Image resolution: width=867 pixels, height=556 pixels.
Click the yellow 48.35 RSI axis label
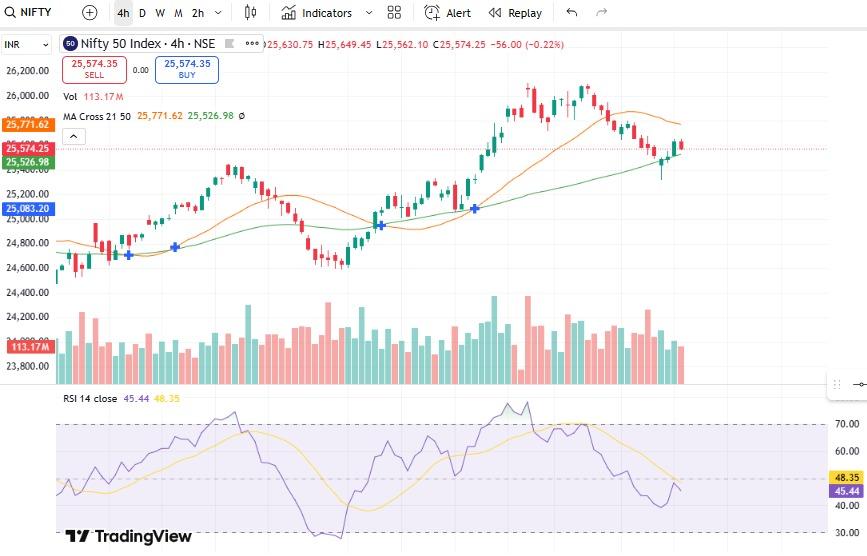(x=847, y=478)
